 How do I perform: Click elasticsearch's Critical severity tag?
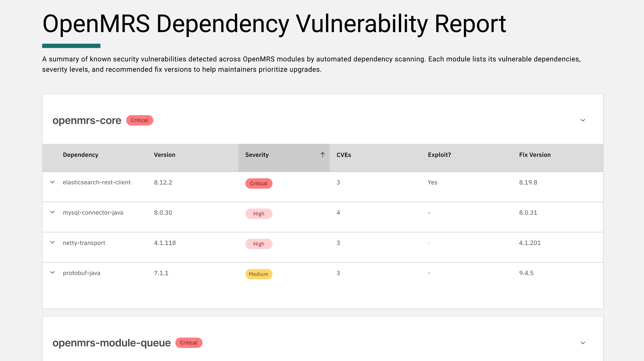(x=259, y=183)
